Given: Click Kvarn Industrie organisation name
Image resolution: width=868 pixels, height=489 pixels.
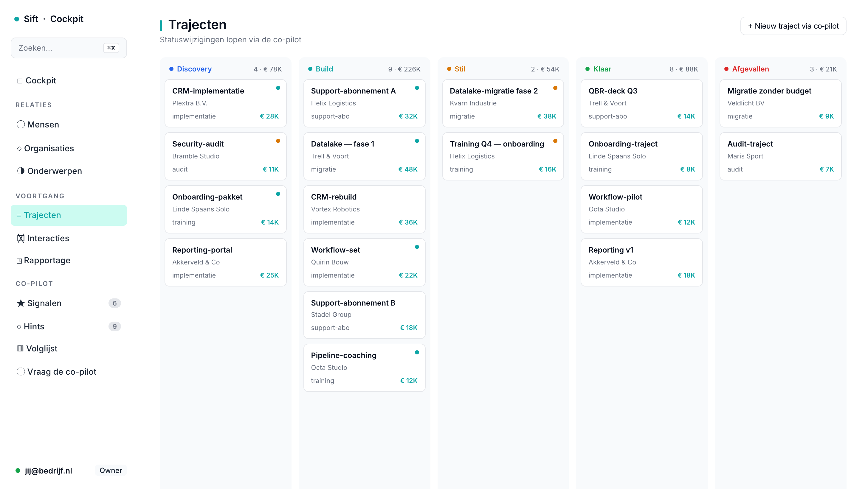Looking at the screenshot, I should pos(473,103).
